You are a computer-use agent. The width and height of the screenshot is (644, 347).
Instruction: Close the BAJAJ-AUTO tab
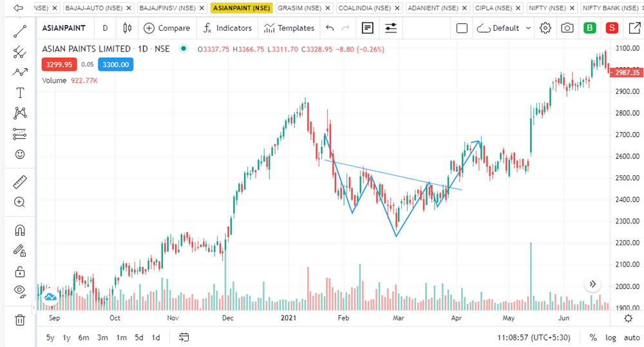click(129, 8)
